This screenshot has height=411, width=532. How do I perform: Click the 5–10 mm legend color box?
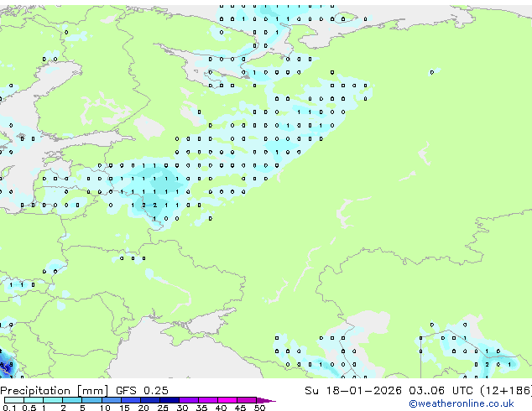91,400
